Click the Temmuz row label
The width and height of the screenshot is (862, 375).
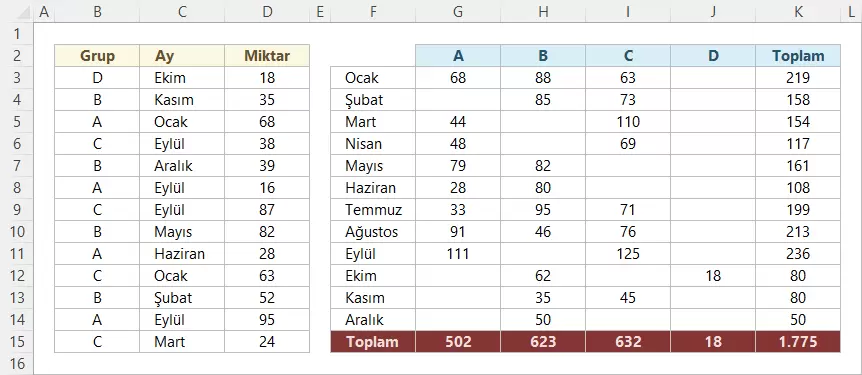373,209
